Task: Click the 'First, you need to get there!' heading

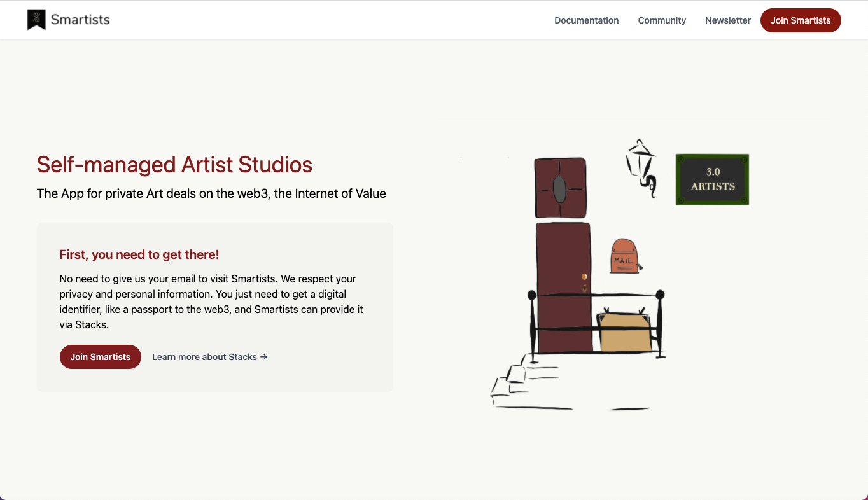Action: tap(139, 254)
